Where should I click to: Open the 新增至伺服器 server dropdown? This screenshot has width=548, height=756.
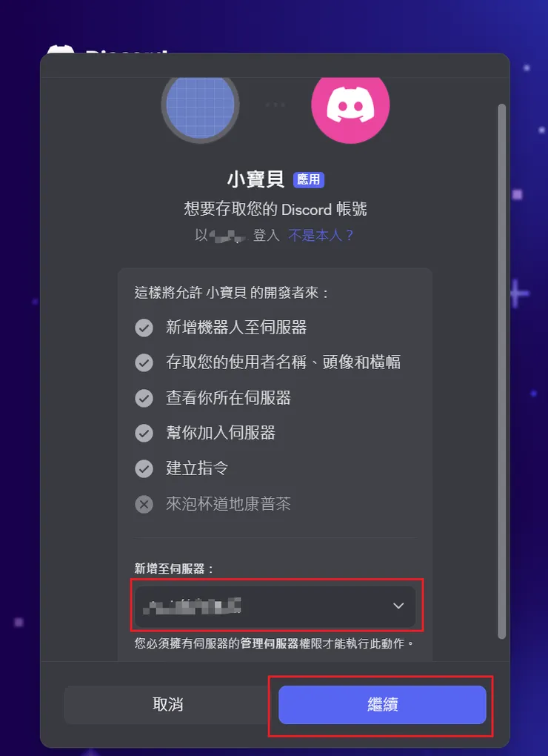pos(275,606)
